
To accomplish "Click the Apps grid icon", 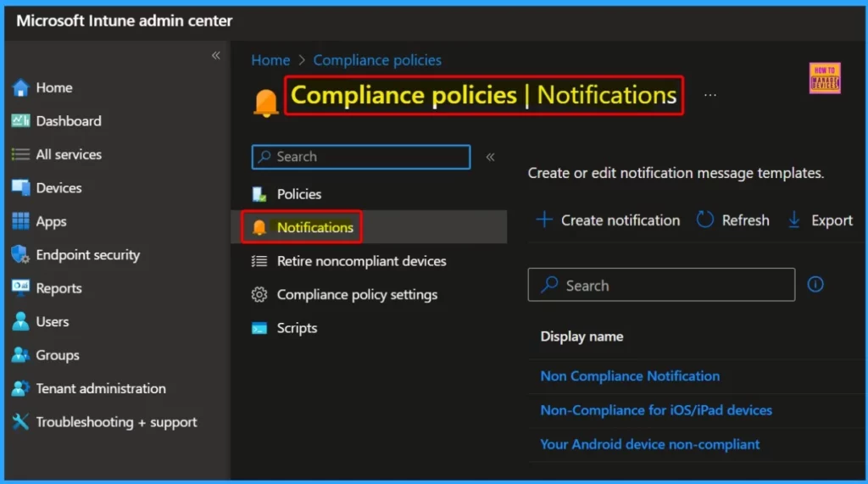I will coord(20,221).
